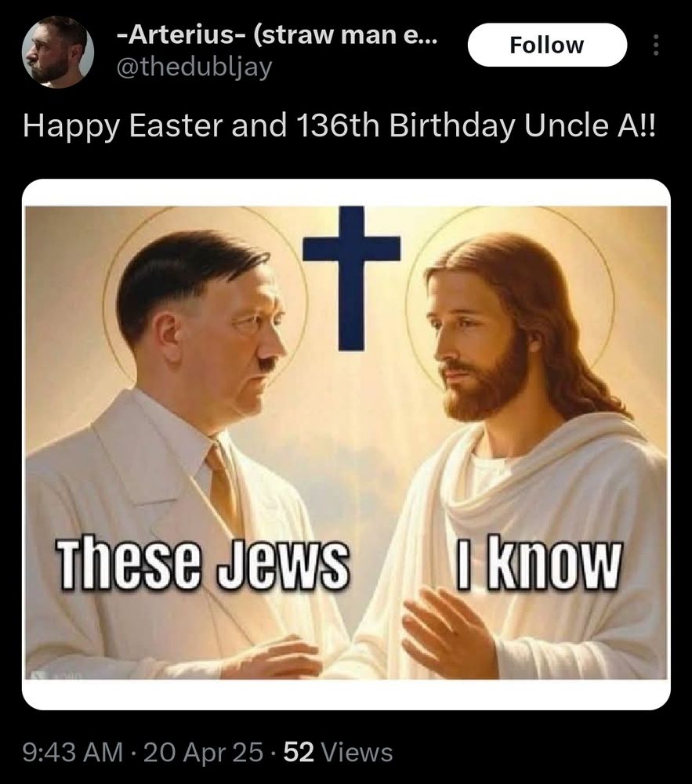The image size is (692, 784).
Task: Click the @thedubljay handle
Action: click(194, 67)
